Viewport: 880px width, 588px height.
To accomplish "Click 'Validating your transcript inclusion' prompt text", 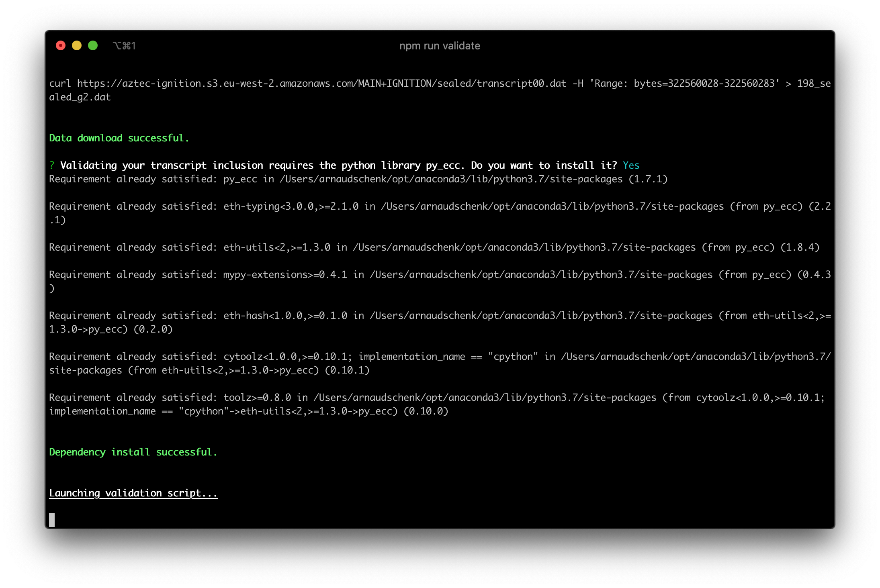I will tap(162, 165).
